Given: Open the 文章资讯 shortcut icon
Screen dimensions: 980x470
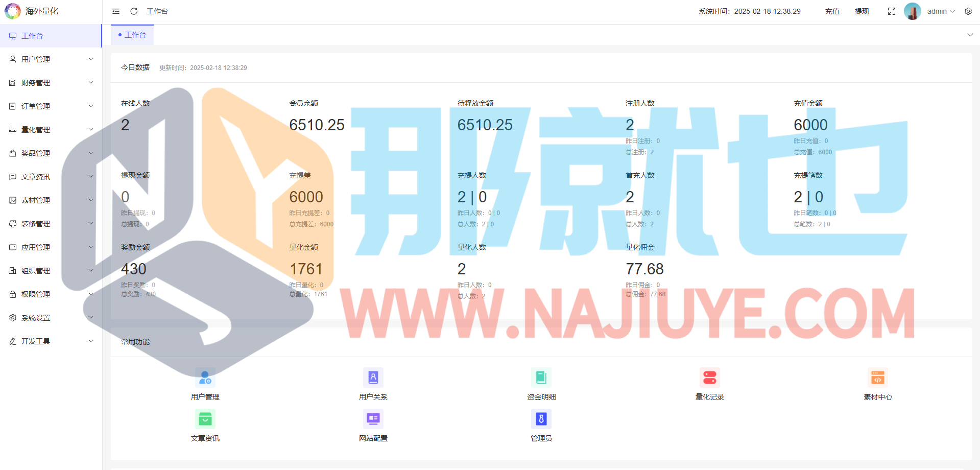Looking at the screenshot, I should coord(205,419).
